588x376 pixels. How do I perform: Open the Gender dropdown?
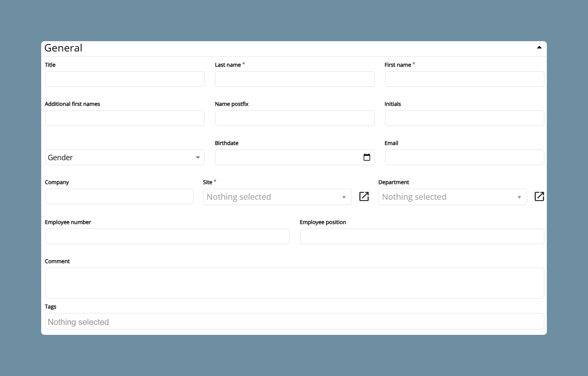(125, 157)
